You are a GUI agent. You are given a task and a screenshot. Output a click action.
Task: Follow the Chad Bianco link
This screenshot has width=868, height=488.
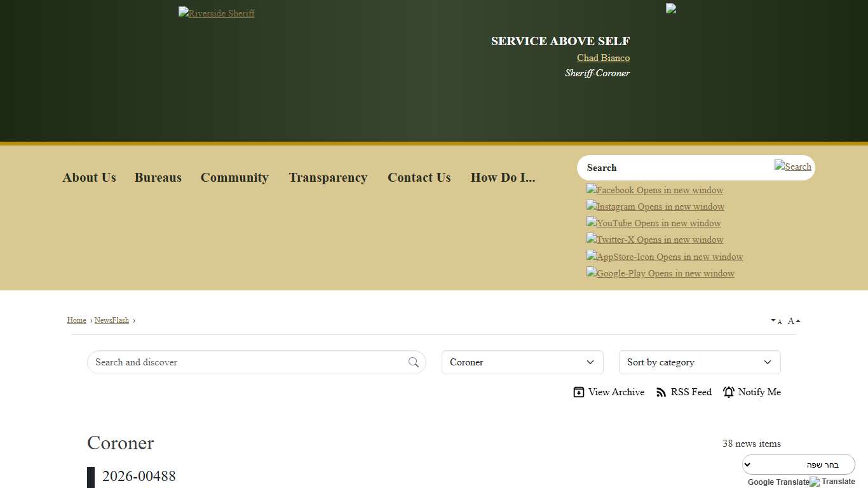click(602, 58)
